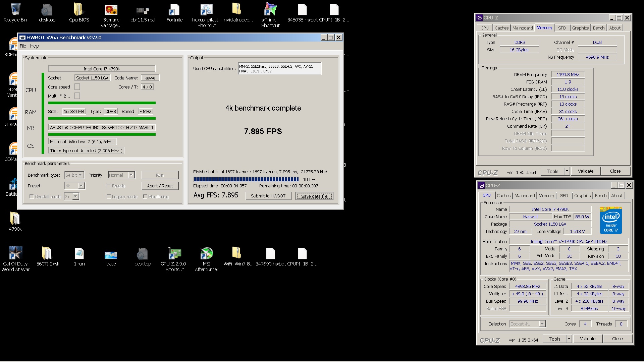Expand Tools arrow in upper CPU-Z window
This screenshot has height=362, width=644.
coord(567,171)
